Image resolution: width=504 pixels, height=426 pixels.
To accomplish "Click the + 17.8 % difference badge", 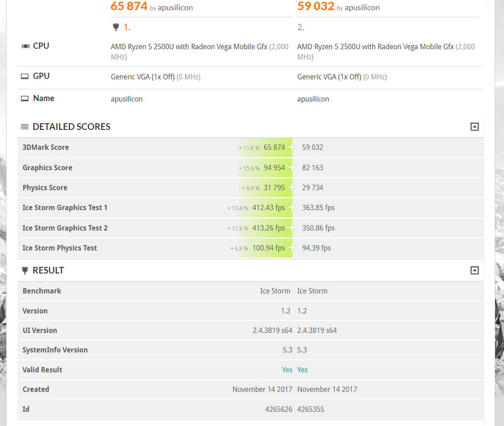I will click(237, 228).
